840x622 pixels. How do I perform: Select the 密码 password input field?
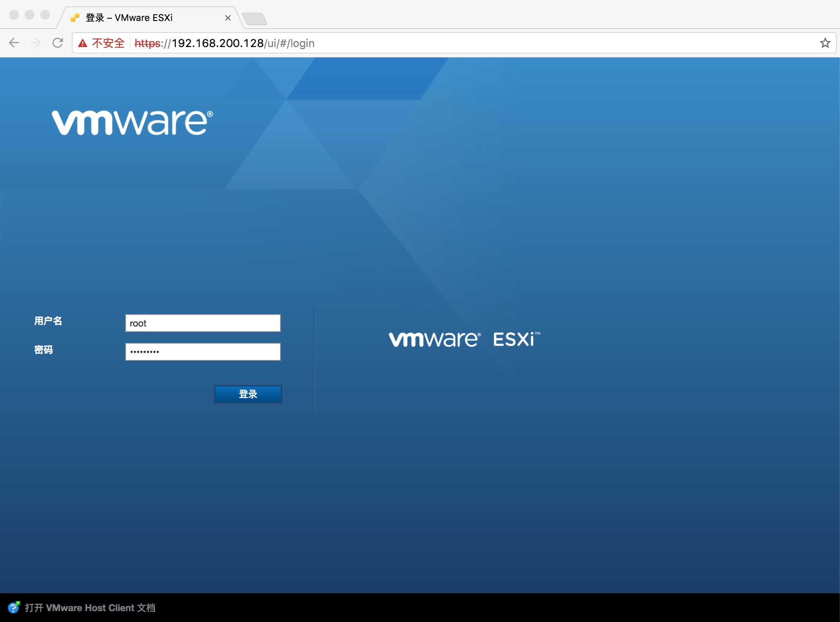coord(202,351)
